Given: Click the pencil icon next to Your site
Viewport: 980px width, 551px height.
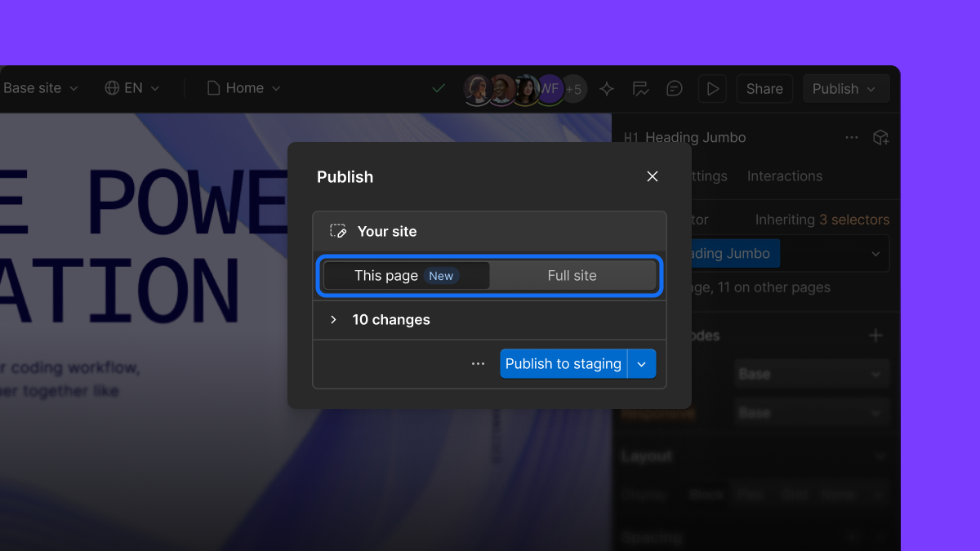Looking at the screenshot, I should (x=337, y=230).
